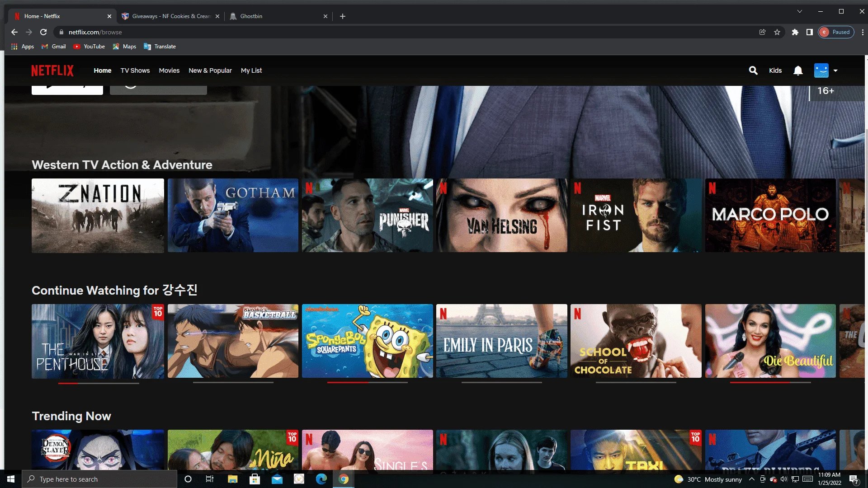Open a new browser tab
Screen dimensions: 868x488
point(343,16)
